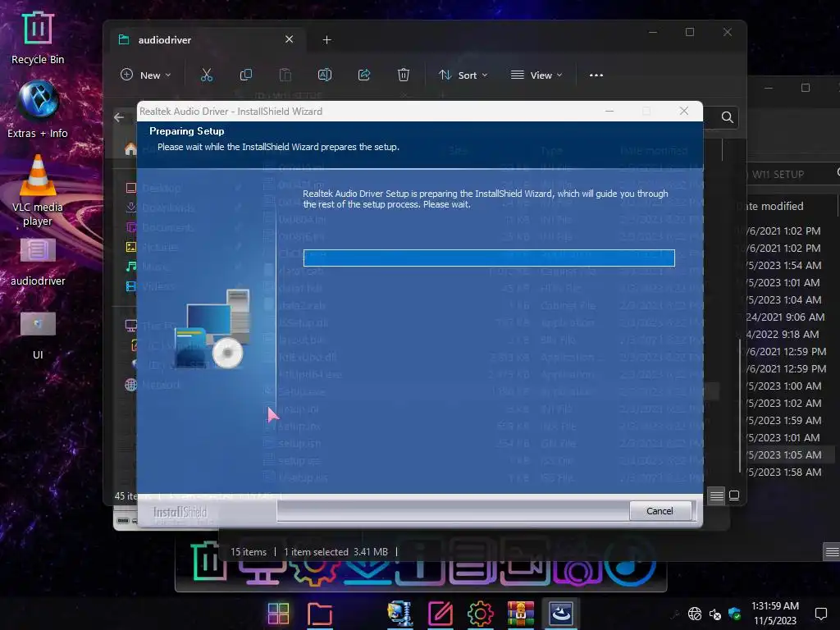This screenshot has height=630, width=840.
Task: Click the Home icon in Explorer sidebar
Action: click(130, 149)
